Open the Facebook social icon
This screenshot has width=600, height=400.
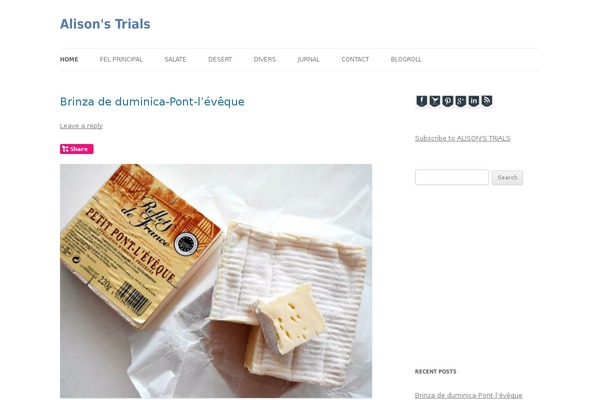click(x=421, y=101)
